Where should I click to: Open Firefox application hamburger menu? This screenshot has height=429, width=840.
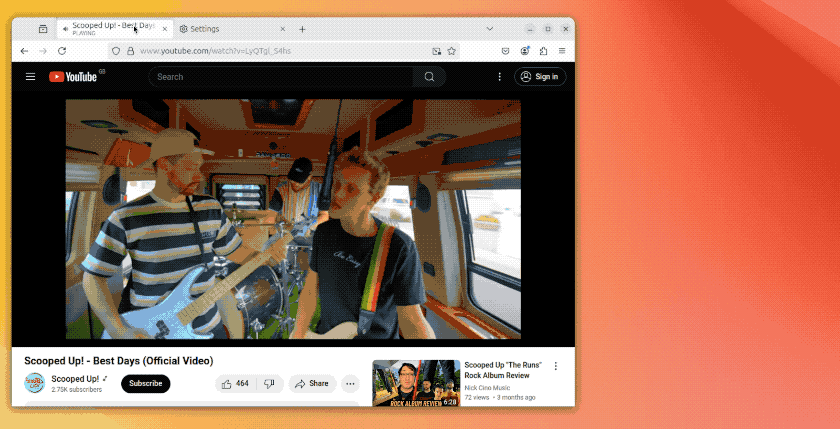tap(562, 51)
